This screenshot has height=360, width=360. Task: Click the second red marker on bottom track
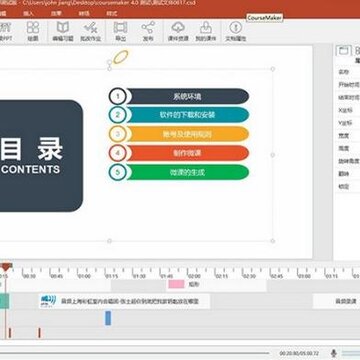click(39, 333)
